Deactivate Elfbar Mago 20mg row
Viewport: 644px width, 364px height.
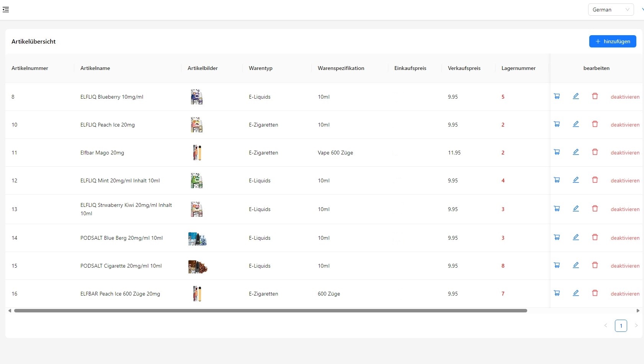(x=625, y=153)
